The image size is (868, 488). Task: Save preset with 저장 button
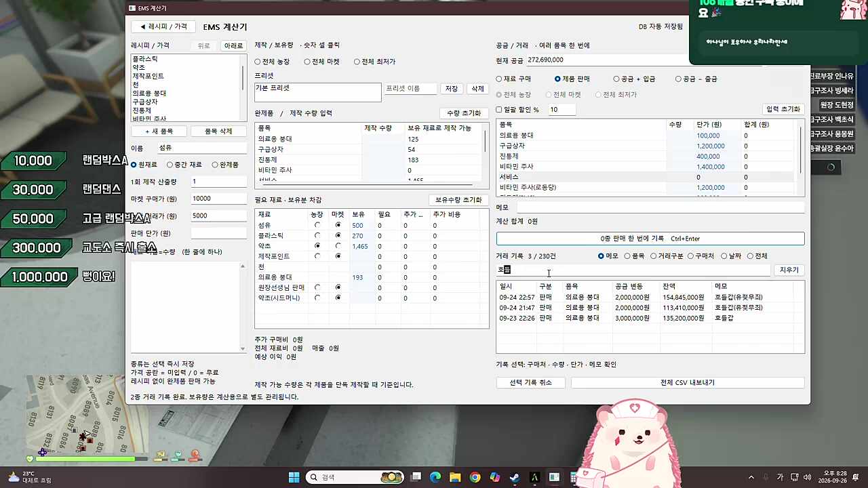pyautogui.click(x=452, y=89)
